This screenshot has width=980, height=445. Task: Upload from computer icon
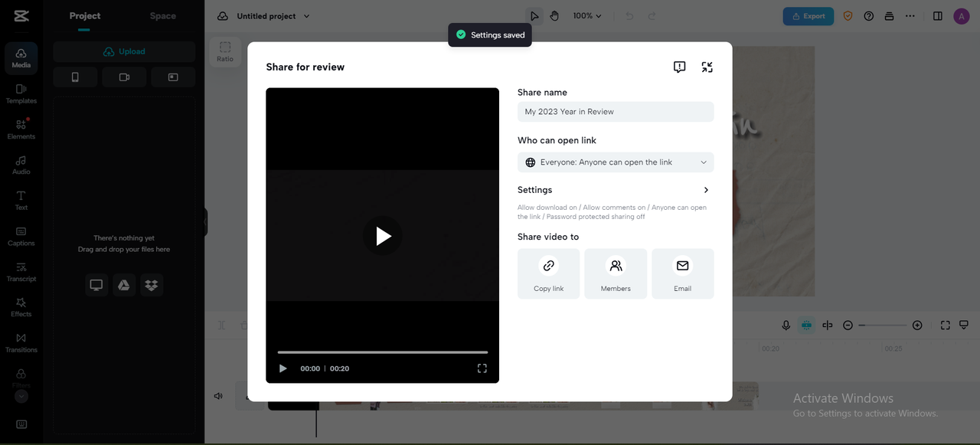coord(96,285)
